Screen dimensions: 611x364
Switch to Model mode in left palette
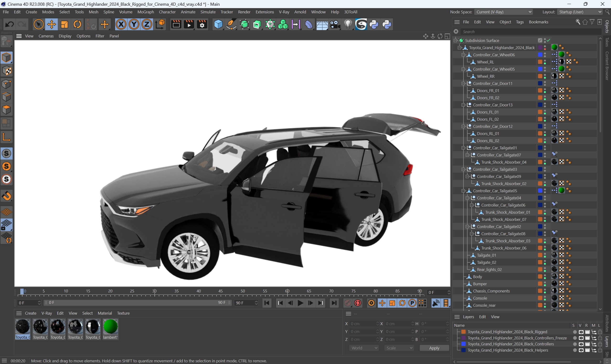click(x=7, y=58)
